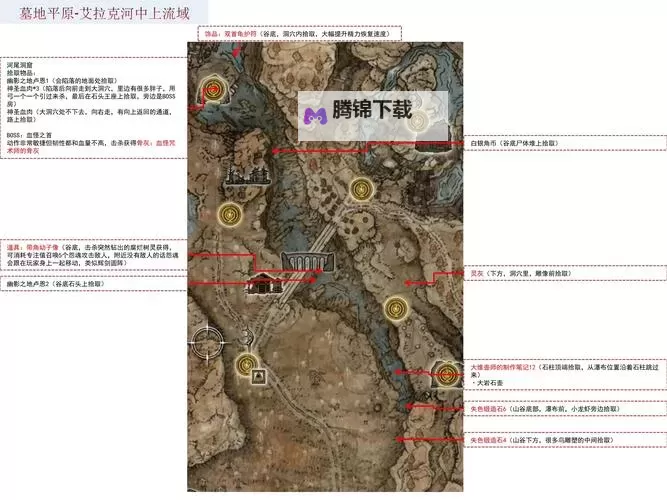Select the crescent-shaped marker above the tent grace
The height and width of the screenshot is (500, 667).
(248, 336)
